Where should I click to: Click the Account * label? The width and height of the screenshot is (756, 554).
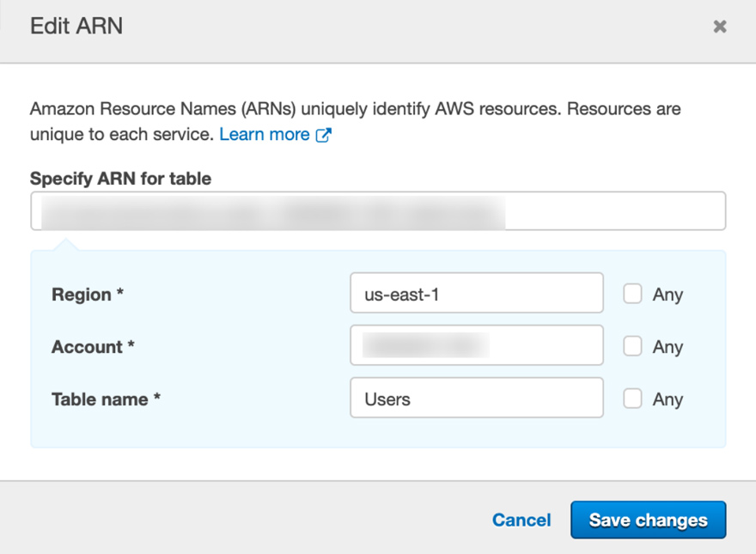pos(93,347)
